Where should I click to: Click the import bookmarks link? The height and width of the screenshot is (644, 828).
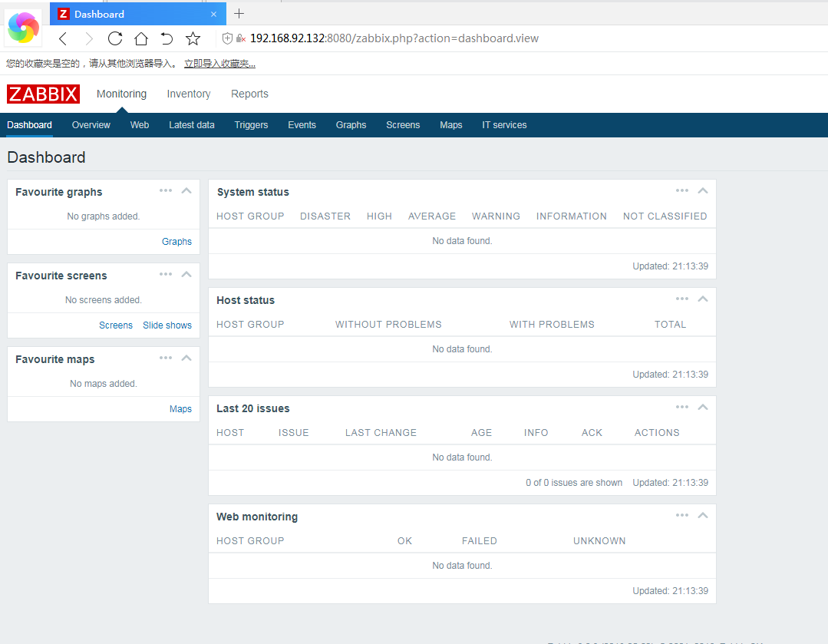click(219, 64)
